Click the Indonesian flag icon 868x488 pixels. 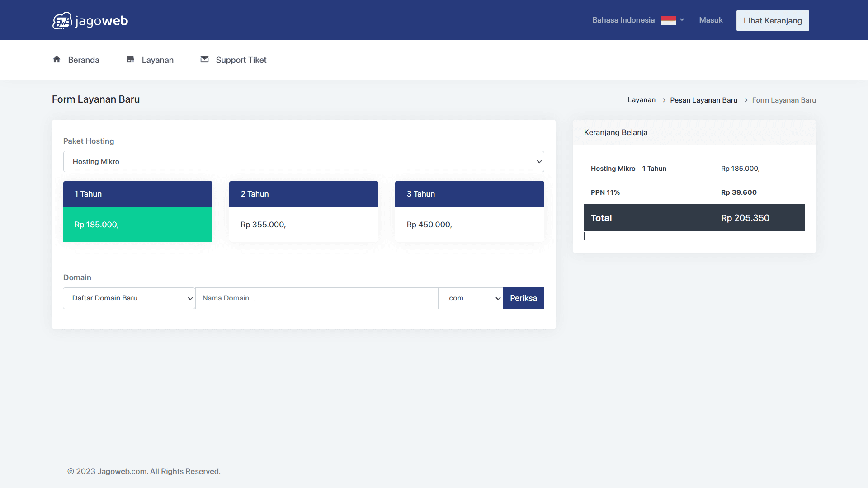[668, 20]
